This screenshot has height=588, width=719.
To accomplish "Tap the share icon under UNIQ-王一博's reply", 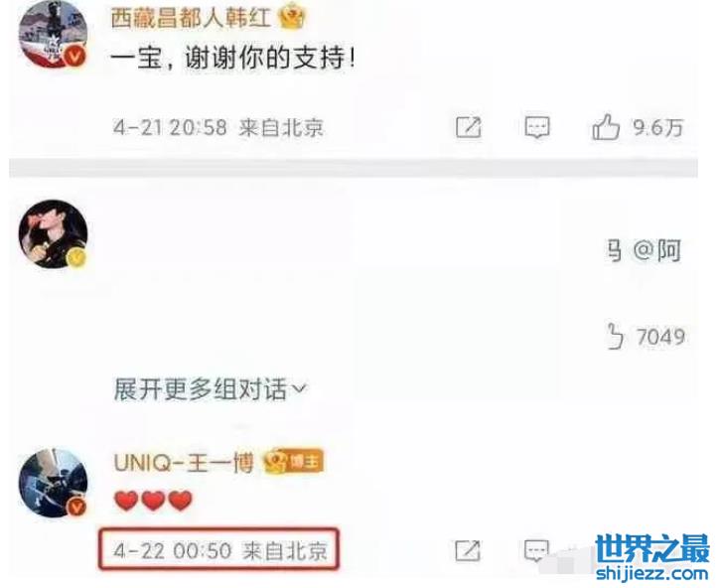I will (468, 550).
